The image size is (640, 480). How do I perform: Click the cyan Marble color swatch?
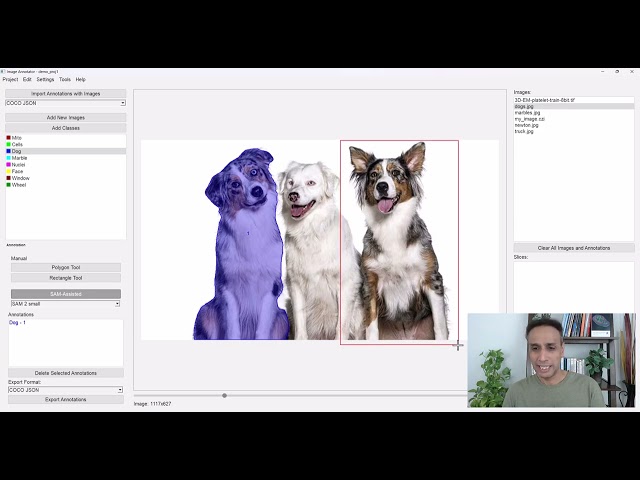pyautogui.click(x=9, y=158)
